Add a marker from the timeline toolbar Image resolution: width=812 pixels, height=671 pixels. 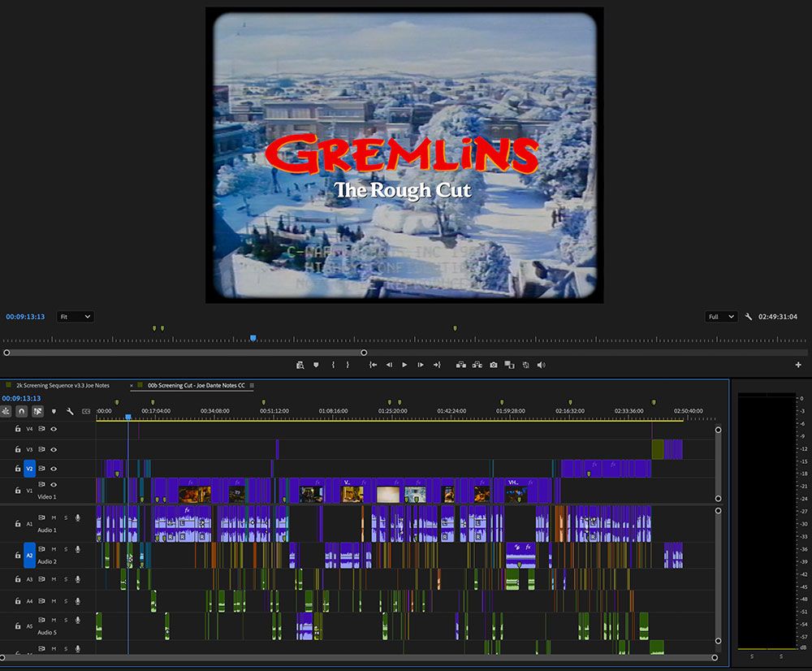pos(54,411)
